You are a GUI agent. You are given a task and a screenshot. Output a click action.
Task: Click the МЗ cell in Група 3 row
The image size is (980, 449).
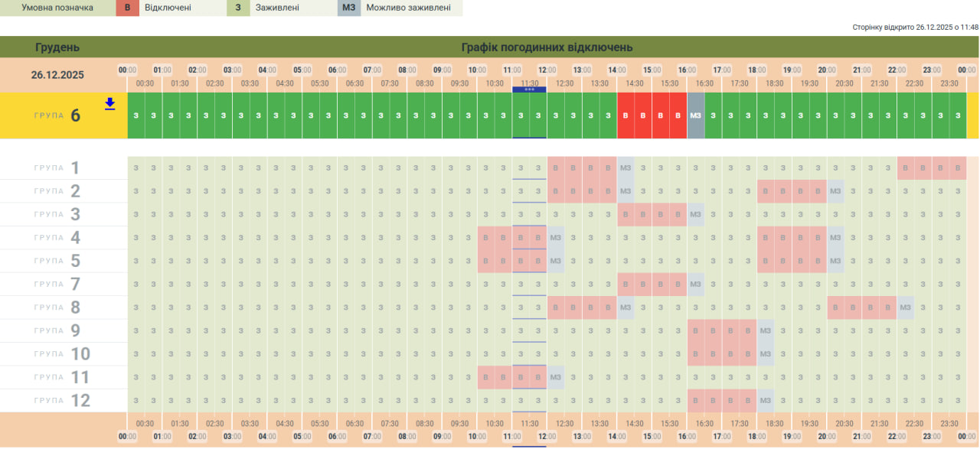pos(695,214)
